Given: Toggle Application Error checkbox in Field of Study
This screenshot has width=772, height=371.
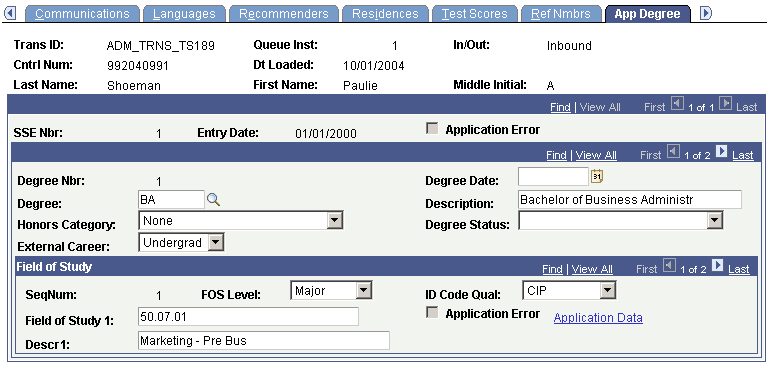Looking at the screenshot, I should click(432, 313).
